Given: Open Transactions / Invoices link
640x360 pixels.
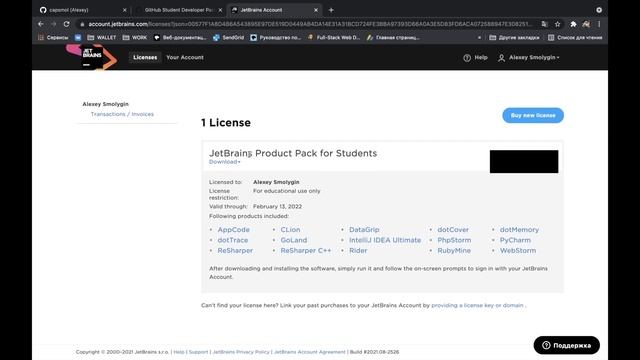Looking at the screenshot, I should click(122, 114).
